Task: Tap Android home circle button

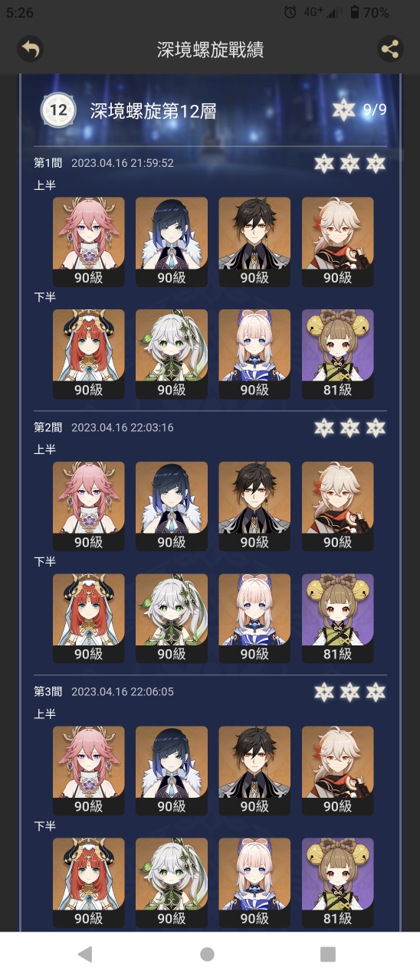Action: 207,954
